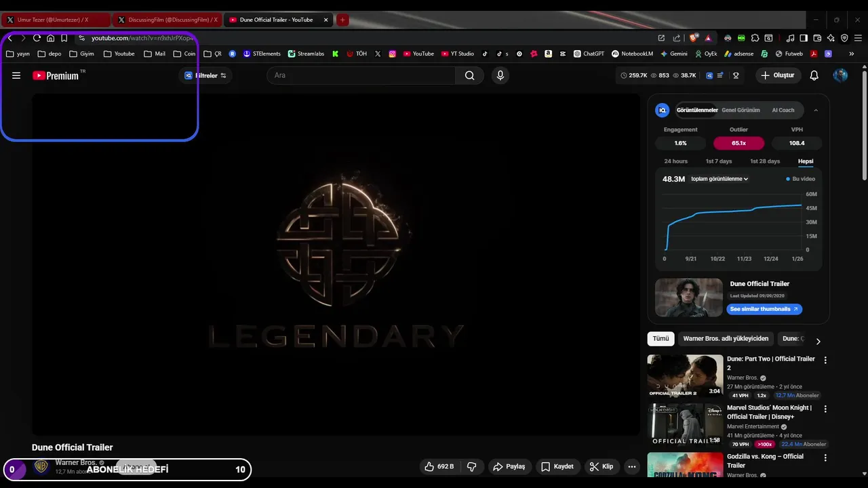Open more actions three-dot menu under video
This screenshot has height=488, width=868.
(x=632, y=466)
